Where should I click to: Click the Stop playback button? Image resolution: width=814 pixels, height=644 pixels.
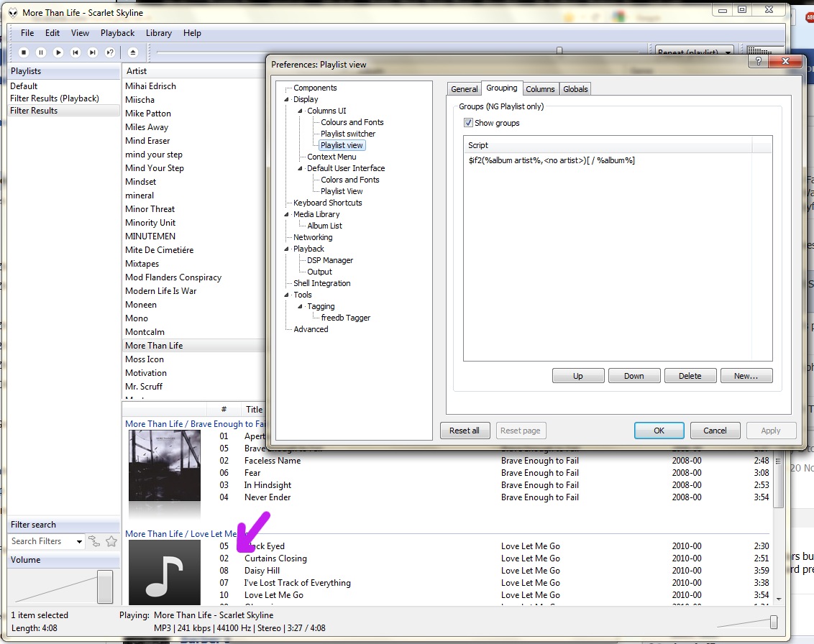coord(23,52)
